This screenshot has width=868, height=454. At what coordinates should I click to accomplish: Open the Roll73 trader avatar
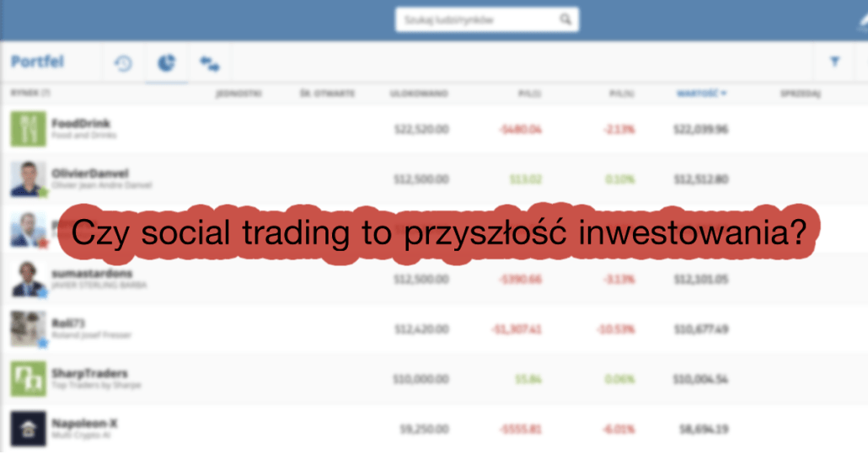click(x=29, y=329)
